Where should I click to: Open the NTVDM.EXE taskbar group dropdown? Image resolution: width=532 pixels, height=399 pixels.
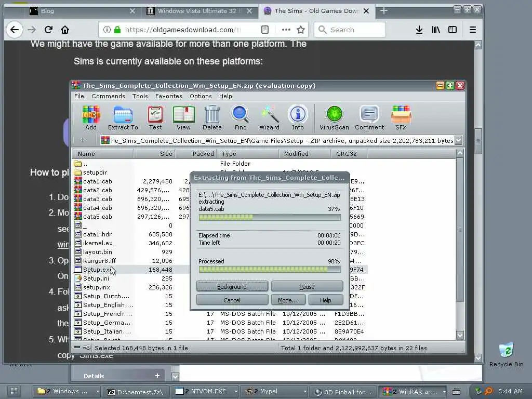pyautogui.click(x=236, y=392)
